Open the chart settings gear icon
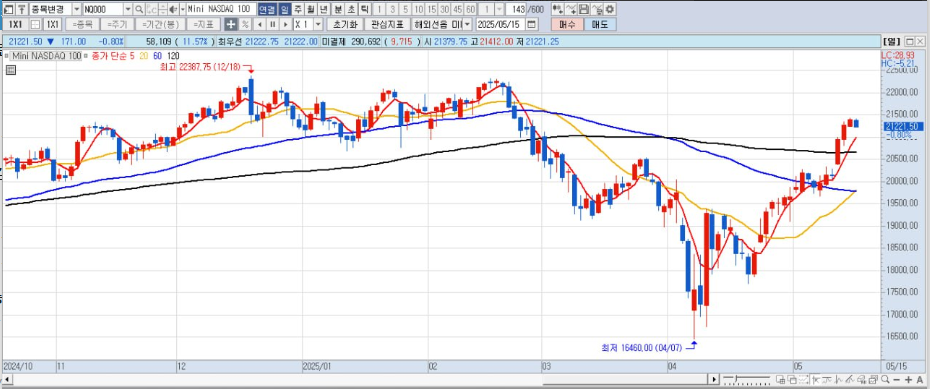930x389 pixels. coord(610,9)
